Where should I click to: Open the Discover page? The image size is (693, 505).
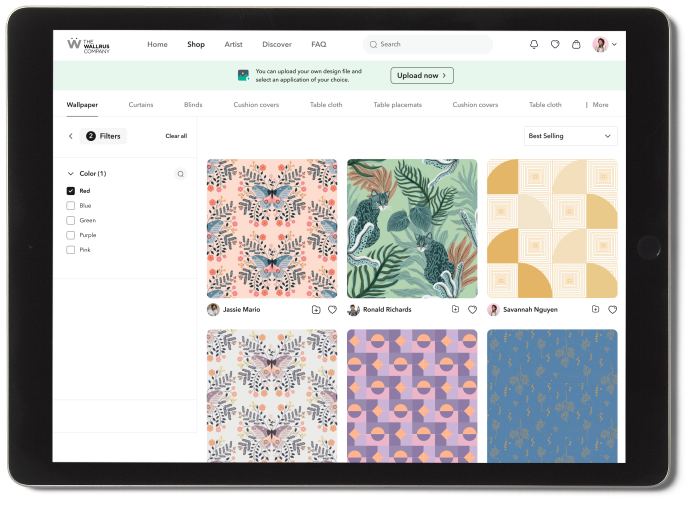click(x=277, y=44)
